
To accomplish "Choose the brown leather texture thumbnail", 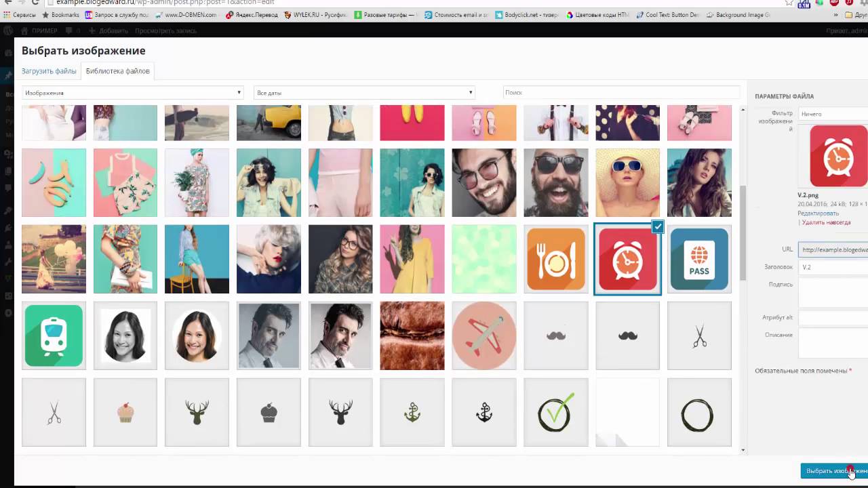I will [x=412, y=335].
